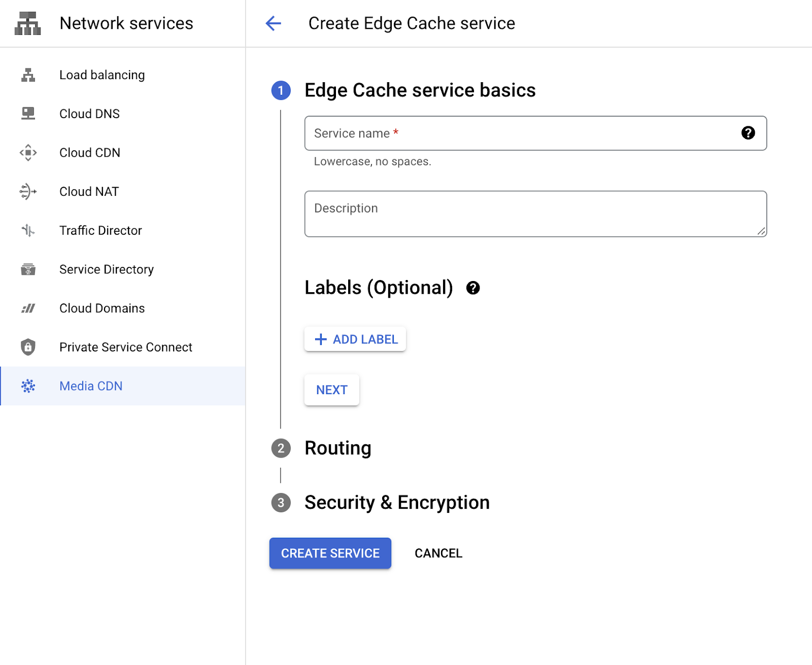The height and width of the screenshot is (665, 812).
Task: Click the Add Label button
Action: pos(355,339)
